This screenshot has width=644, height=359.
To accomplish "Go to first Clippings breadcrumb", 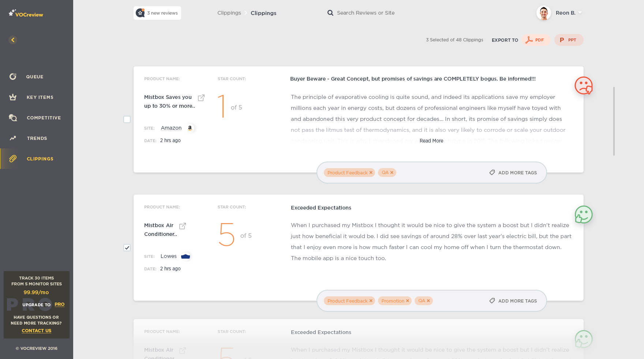I will [x=229, y=13].
